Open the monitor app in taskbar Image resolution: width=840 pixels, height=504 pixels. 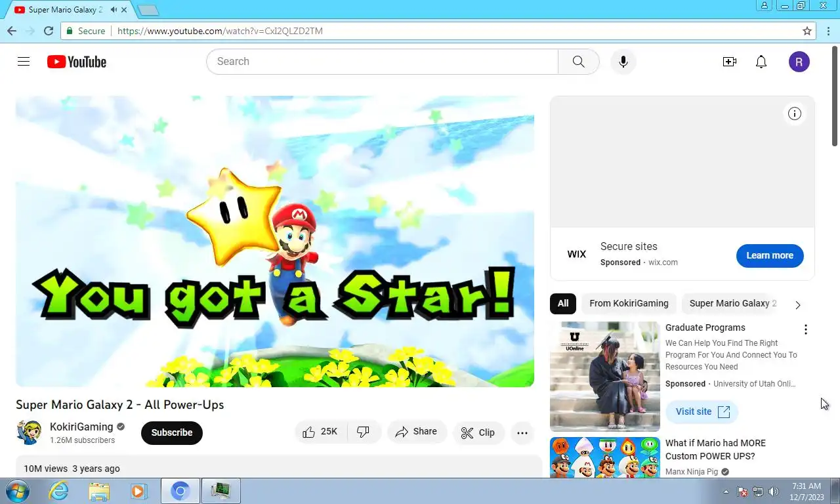coord(221,491)
